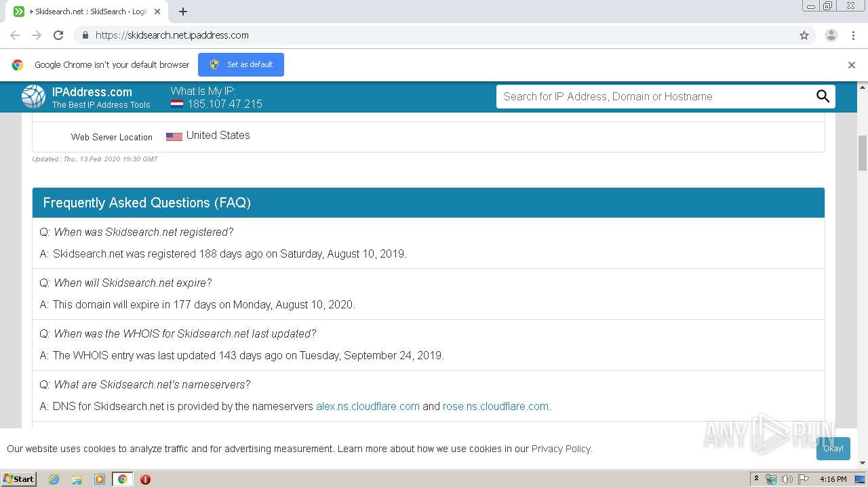Focus the IP address search field
868x488 pixels.
point(654,96)
